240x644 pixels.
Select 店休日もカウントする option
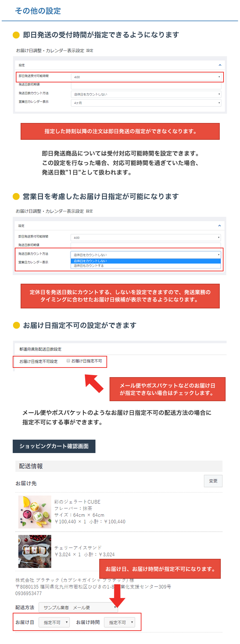[146, 265]
